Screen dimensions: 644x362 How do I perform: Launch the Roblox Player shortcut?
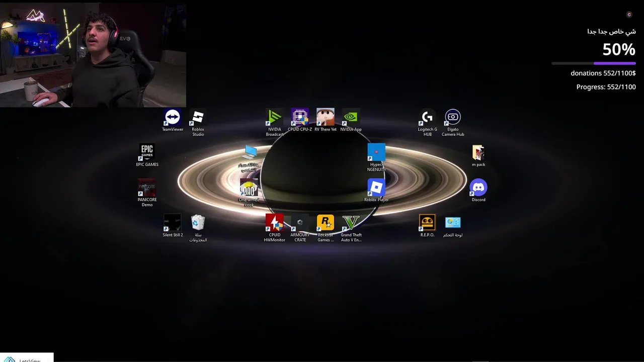pyautogui.click(x=376, y=191)
